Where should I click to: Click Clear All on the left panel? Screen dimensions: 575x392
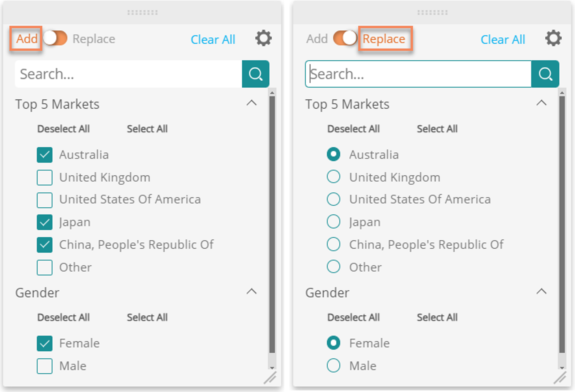(x=213, y=39)
